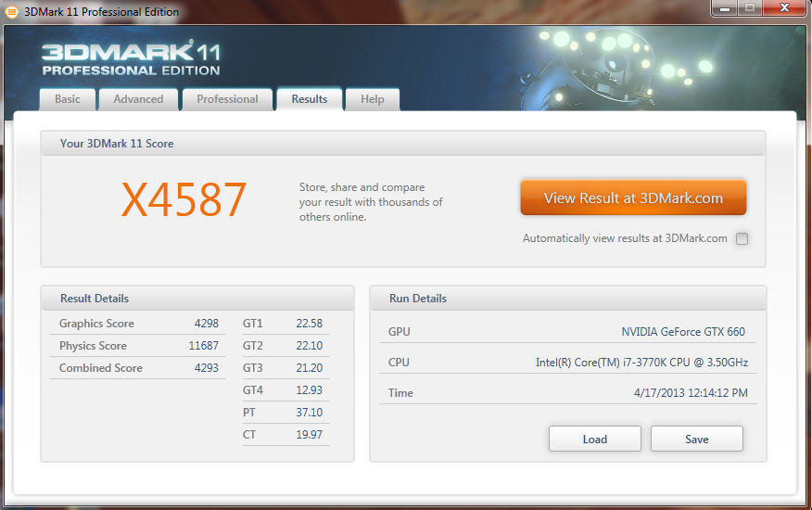Screen dimensions: 812x510
Task: Click View Result at 3DMark.com button
Action: pos(633,198)
